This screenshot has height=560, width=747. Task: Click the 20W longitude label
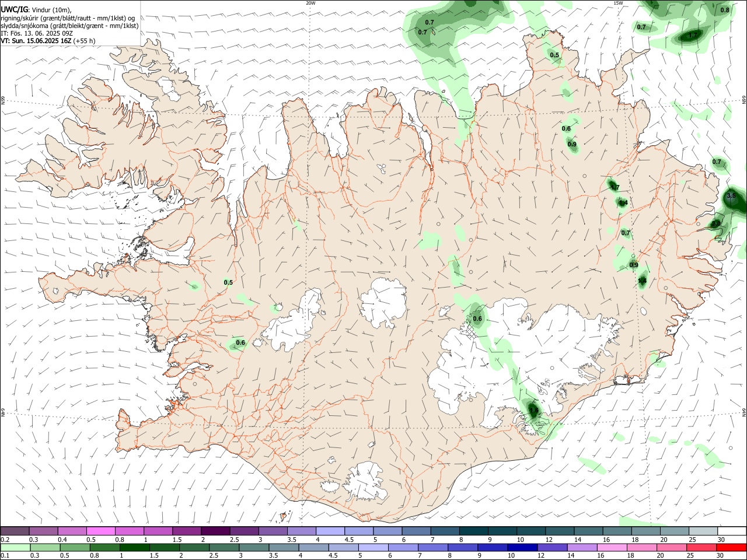pos(310,3)
